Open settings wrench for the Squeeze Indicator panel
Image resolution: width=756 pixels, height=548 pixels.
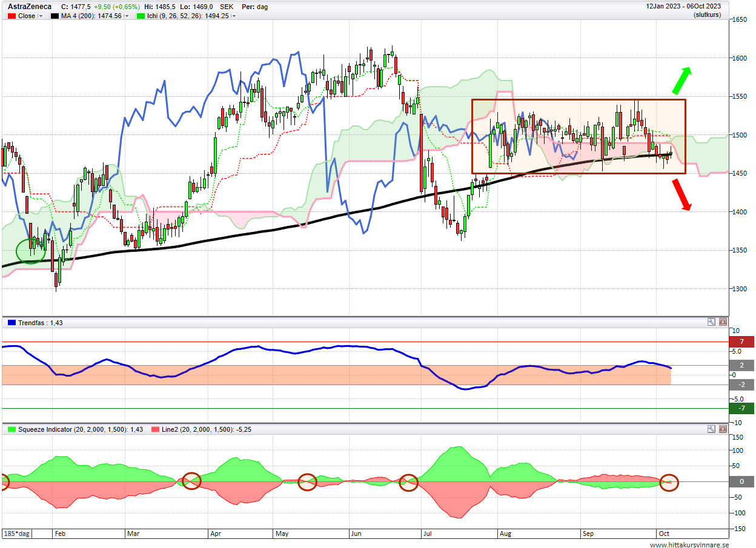(711, 429)
